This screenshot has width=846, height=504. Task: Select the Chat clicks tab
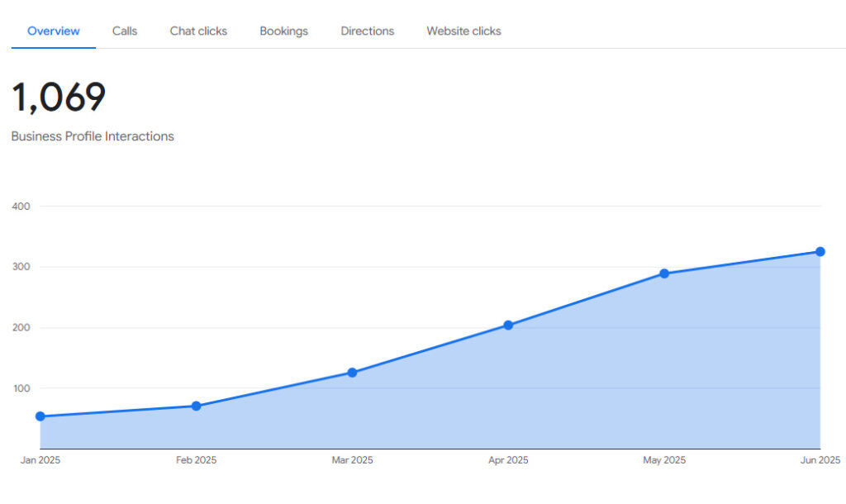198,31
